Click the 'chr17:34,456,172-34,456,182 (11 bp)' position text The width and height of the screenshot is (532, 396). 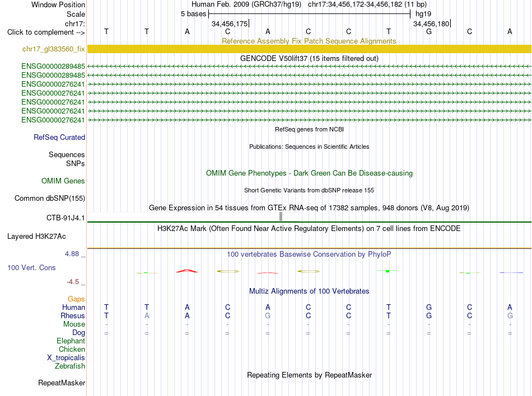click(367, 4)
